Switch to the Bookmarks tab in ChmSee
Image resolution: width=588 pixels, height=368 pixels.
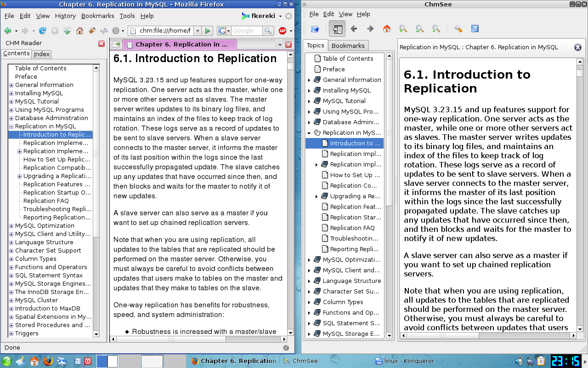pyautogui.click(x=348, y=46)
